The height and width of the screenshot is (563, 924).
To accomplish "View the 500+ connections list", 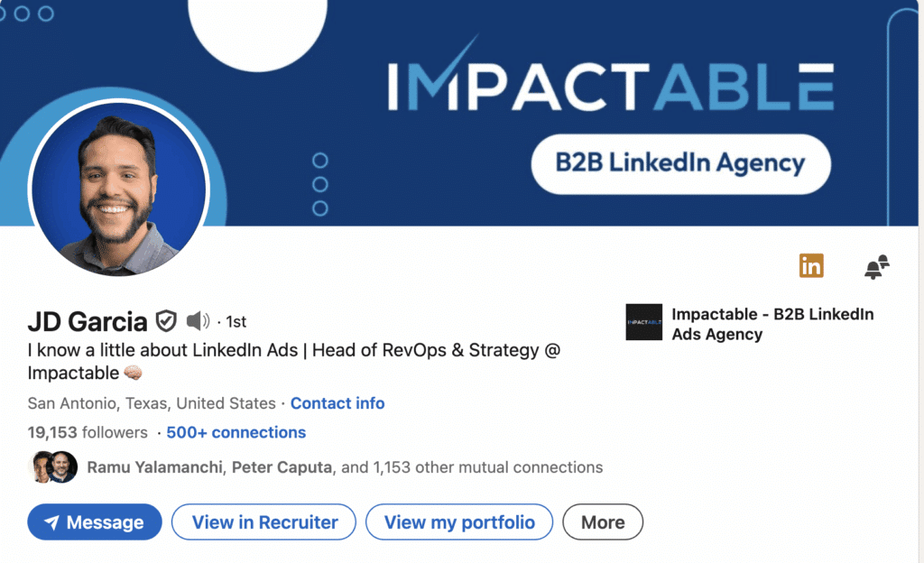I will click(x=236, y=432).
